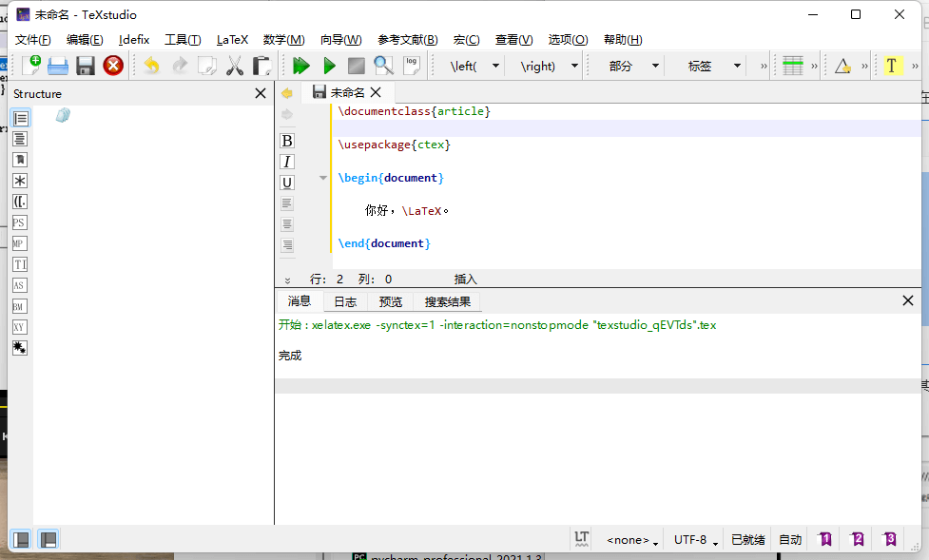Apply italic with the I icon
Image resolution: width=929 pixels, height=560 pixels.
287,162
